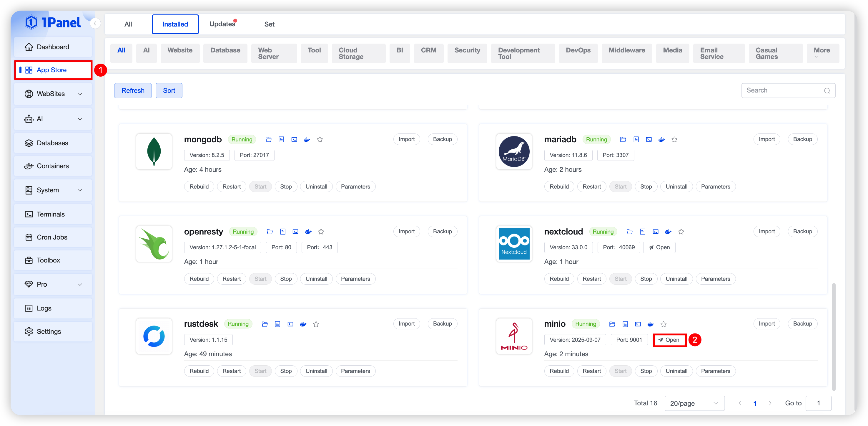
Task: Toggle favorite star on mongodb
Action: point(320,139)
